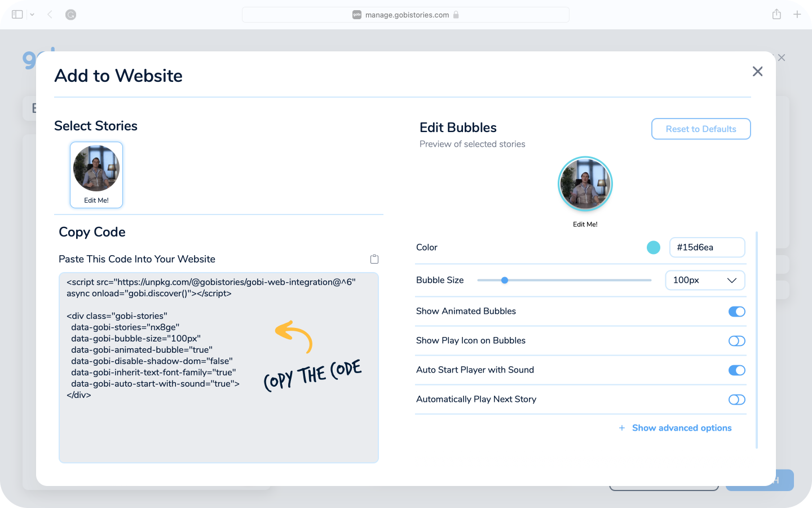Image resolution: width=812 pixels, height=508 pixels.
Task: Click the manage.gobistories.com address bar
Action: [405, 15]
